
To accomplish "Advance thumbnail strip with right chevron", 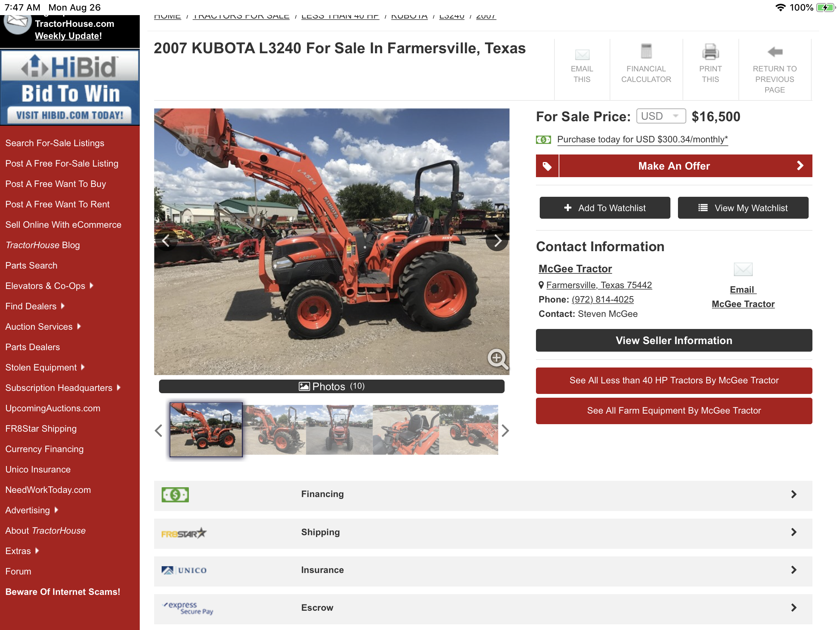I will pyautogui.click(x=505, y=430).
